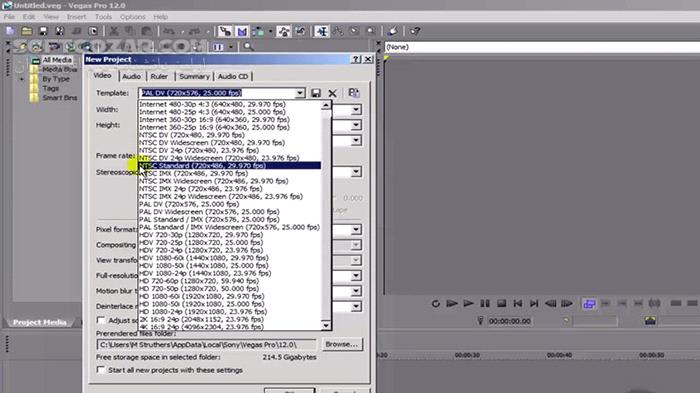The image size is (700, 393).
Task: Click the template list scroll down arrow
Action: point(326,326)
